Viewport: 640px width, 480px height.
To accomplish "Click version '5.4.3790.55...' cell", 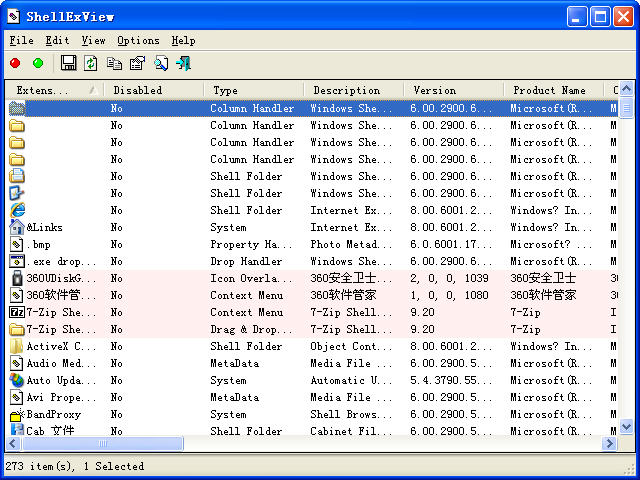I will pos(451,380).
